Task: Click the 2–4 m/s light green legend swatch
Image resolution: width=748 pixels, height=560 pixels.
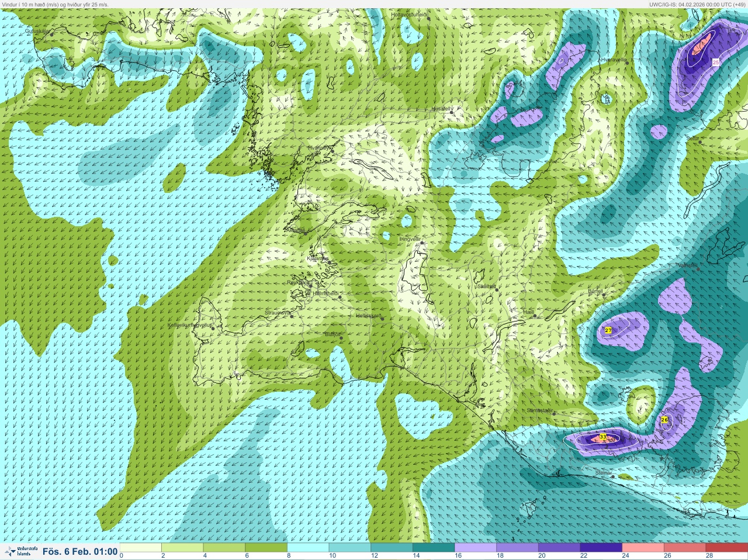Action: (x=183, y=548)
